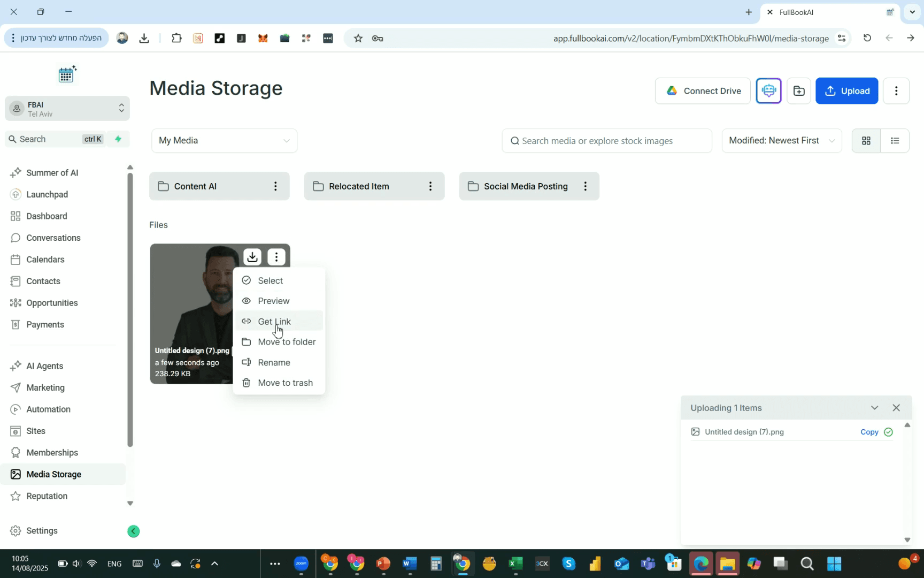Screen dimensions: 924x578
Task: Expand FBAI Tel Aviv account switcher
Action: tap(67, 109)
